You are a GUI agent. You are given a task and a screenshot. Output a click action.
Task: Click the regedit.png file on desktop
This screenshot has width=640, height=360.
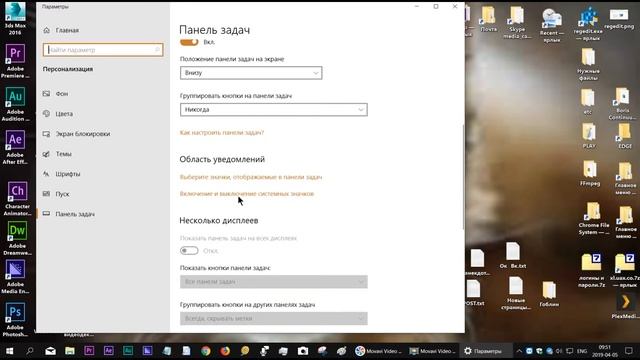[619, 19]
